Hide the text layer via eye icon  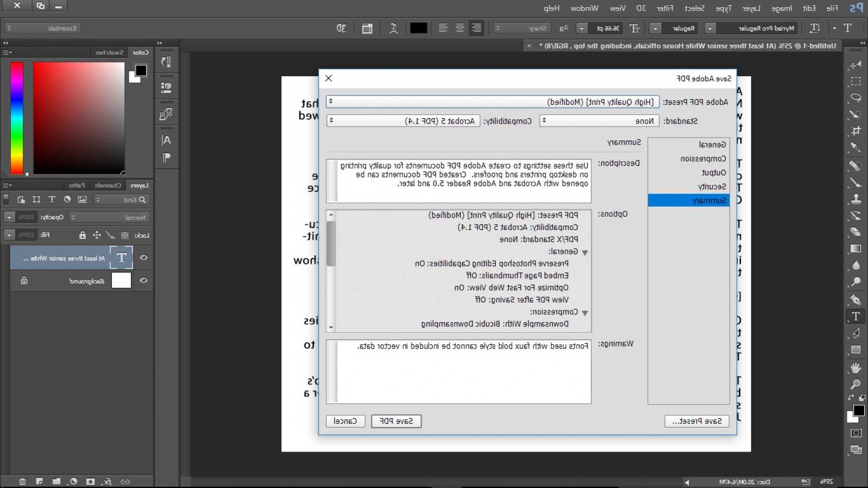(143, 258)
